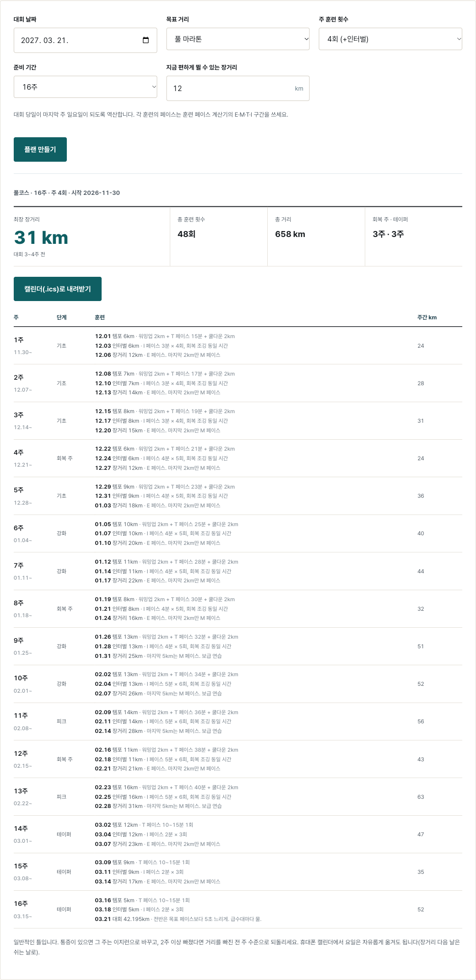Click the 12.24 인터벌 6km workout entry

click(x=161, y=458)
